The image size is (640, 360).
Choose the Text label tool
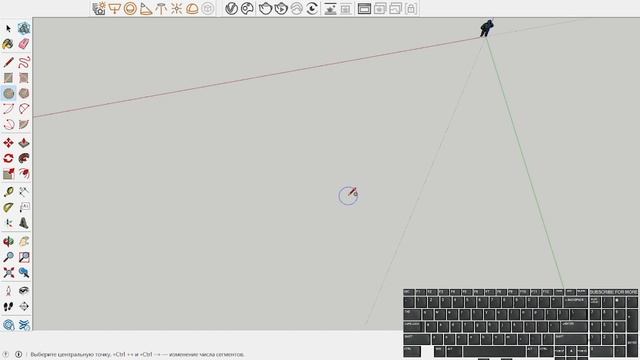tap(24, 207)
